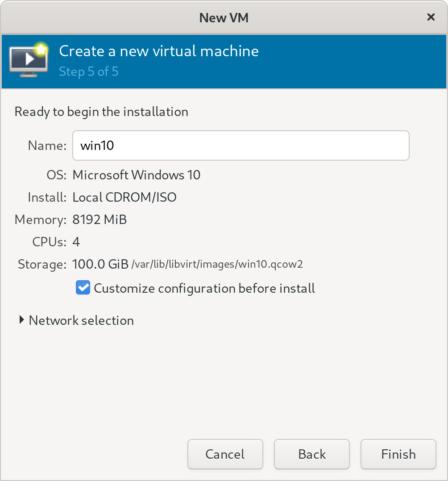Click the OS label Microsoft Windows 10

pyautogui.click(x=137, y=174)
